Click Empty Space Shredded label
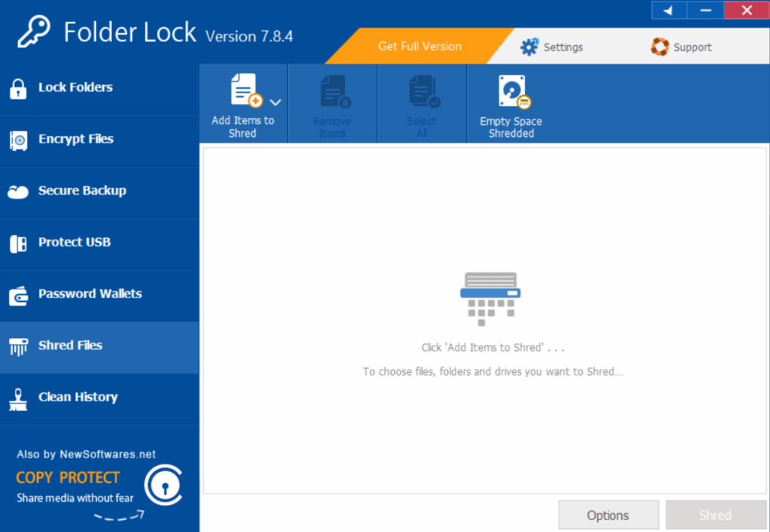Viewport: 770px width, 532px height. pos(511,127)
